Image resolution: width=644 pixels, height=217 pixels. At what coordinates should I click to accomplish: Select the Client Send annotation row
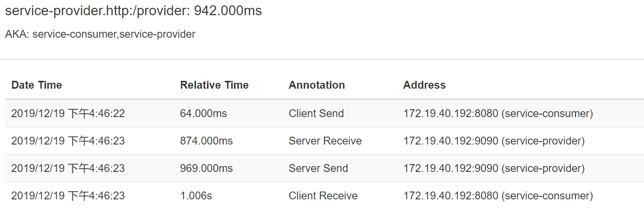[324, 114]
